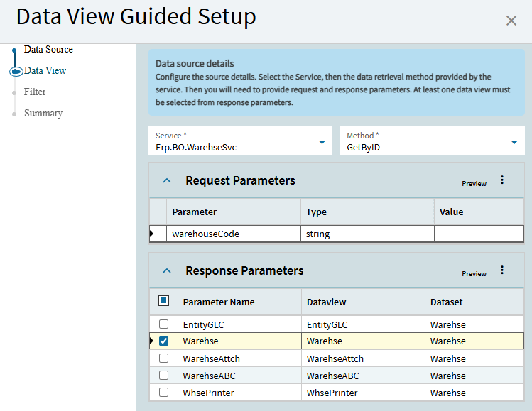Uncheck the Warehse parameter checkbox
Viewport: 532px width, 411px height.
point(164,341)
